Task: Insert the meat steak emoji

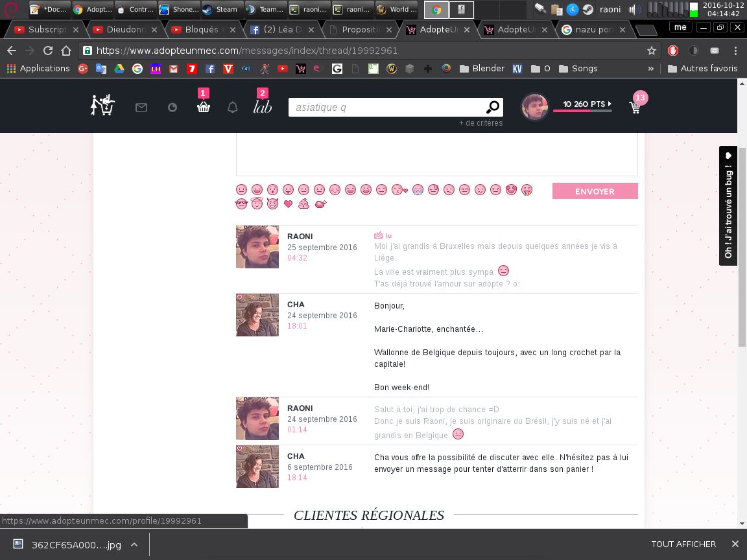Action: [x=320, y=204]
